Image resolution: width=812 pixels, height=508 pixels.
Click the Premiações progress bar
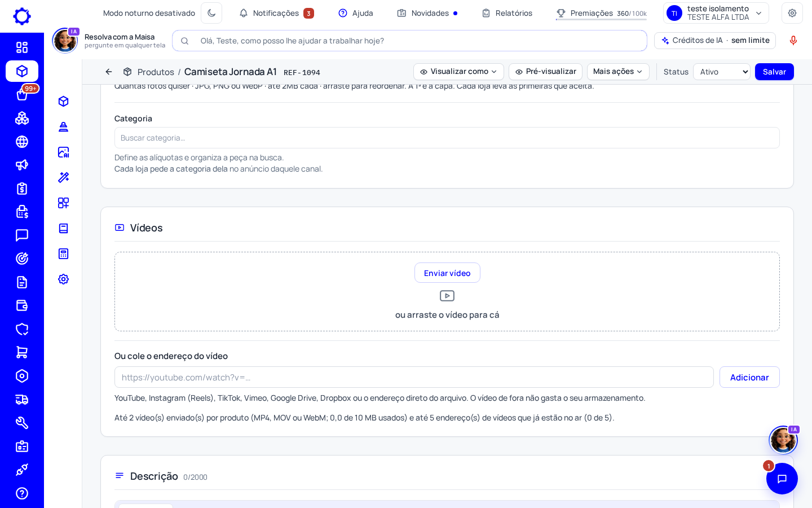601,20
